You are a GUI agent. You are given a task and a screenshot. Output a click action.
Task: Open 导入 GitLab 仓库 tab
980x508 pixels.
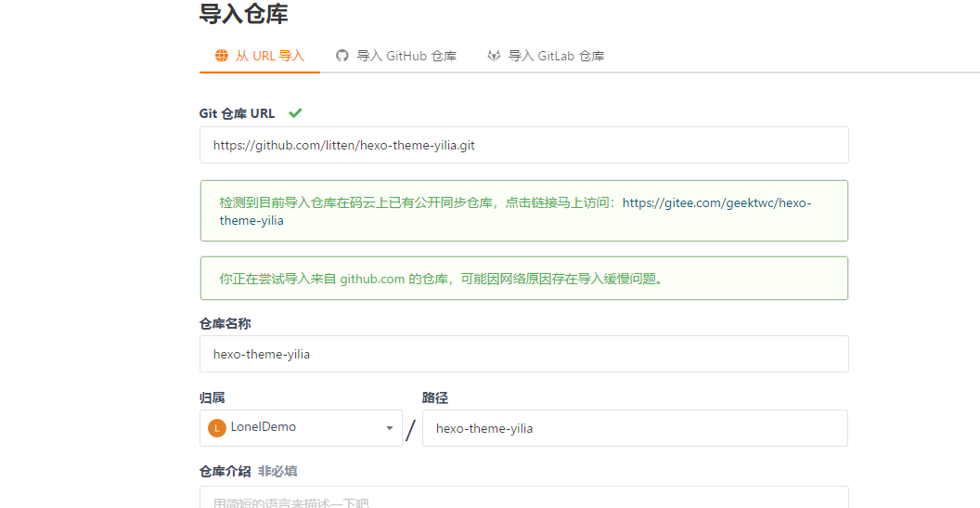click(x=546, y=56)
